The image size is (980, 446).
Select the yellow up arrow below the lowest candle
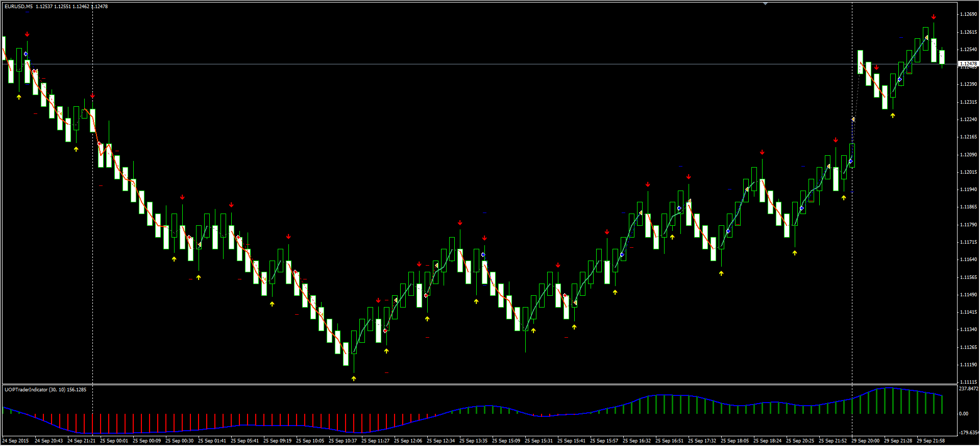coord(354,379)
